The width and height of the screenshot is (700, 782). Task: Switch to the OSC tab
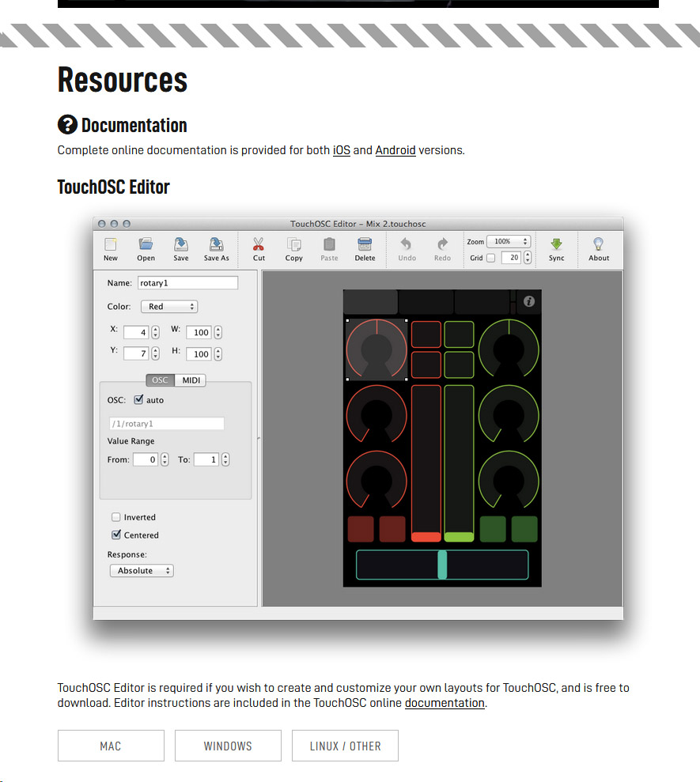(160, 380)
